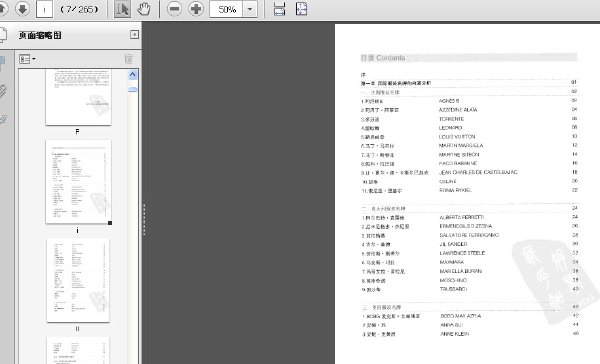This screenshot has width=600, height=364.
Task: Open the zoom percentage dropdown arrow
Action: click(x=250, y=9)
